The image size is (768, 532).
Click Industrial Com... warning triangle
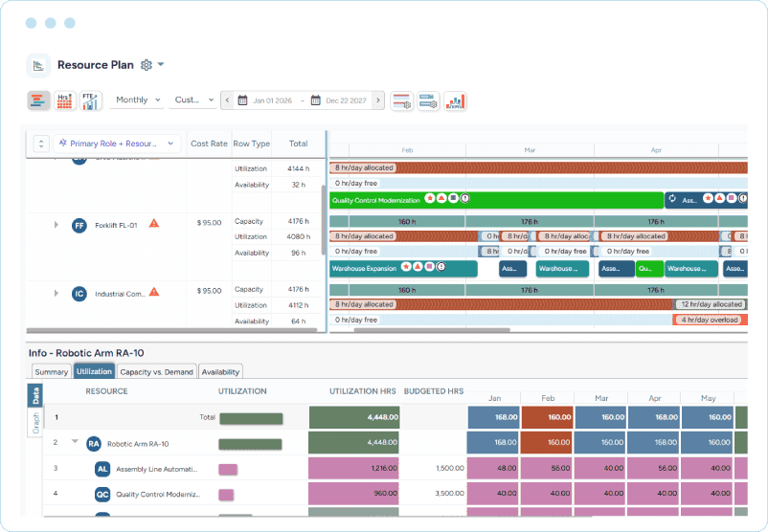pyautogui.click(x=154, y=292)
